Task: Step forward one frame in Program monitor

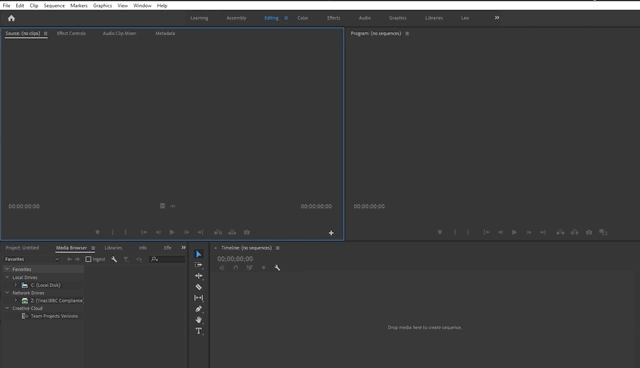Action: tap(529, 232)
